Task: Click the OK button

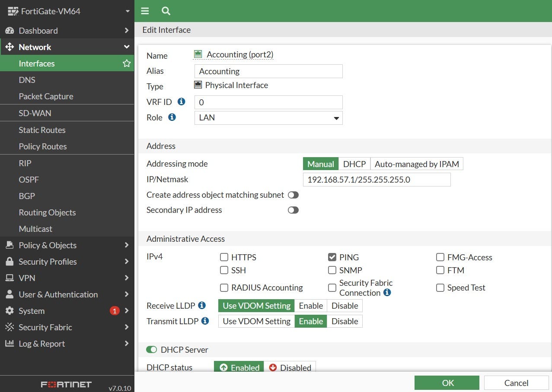Action: click(447, 383)
